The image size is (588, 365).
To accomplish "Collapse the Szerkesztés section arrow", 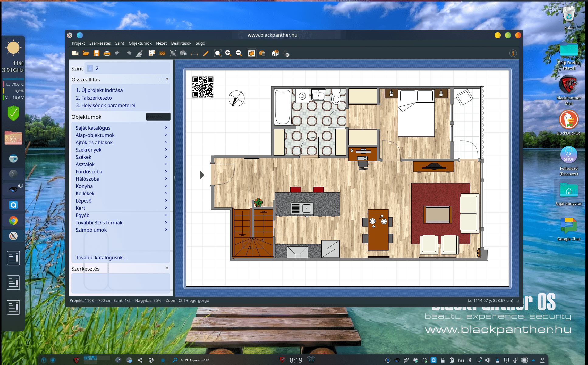I will coord(167,268).
